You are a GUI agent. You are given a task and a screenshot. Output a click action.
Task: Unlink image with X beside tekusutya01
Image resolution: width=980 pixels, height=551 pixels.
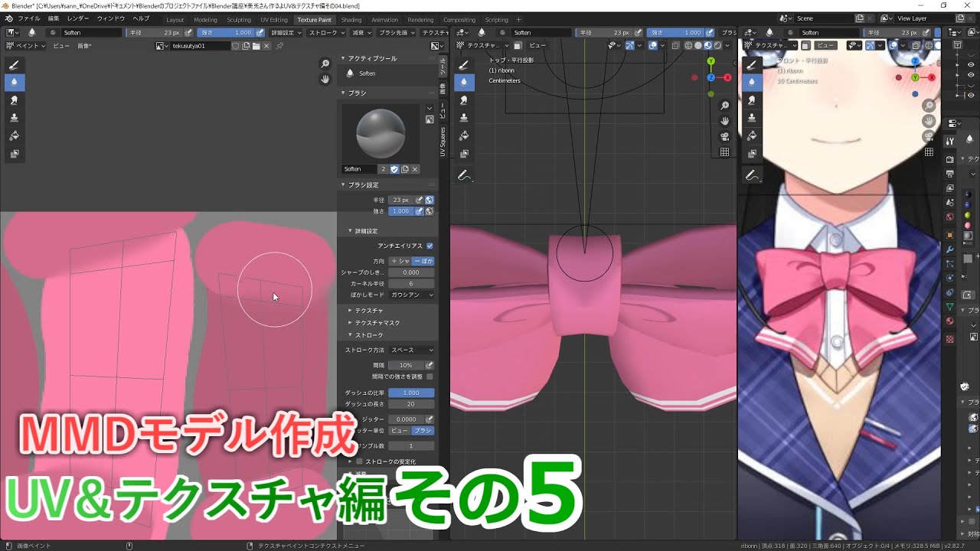click(267, 46)
